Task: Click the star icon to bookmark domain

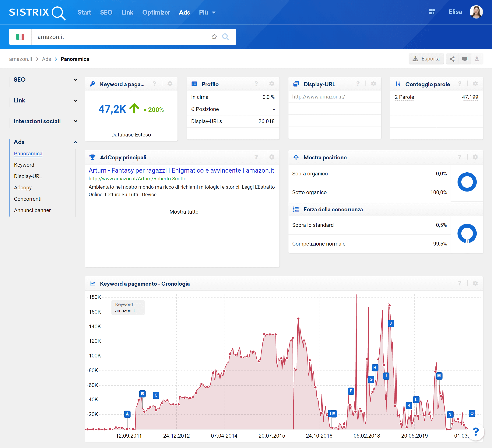Action: point(214,37)
